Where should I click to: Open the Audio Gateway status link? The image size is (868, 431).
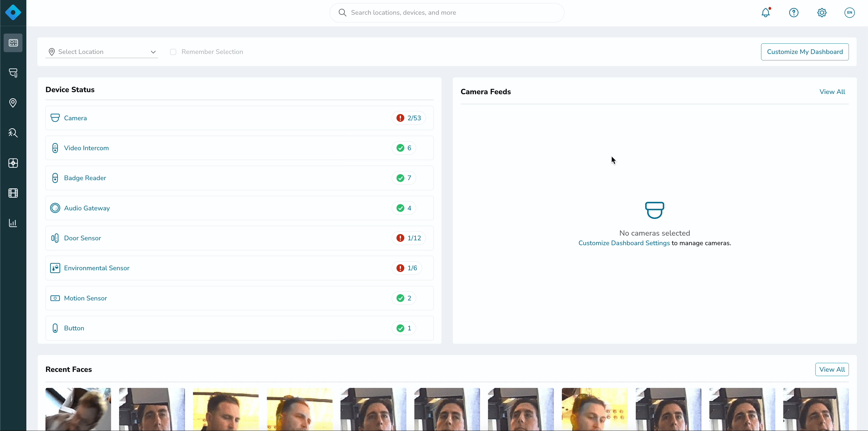87,208
